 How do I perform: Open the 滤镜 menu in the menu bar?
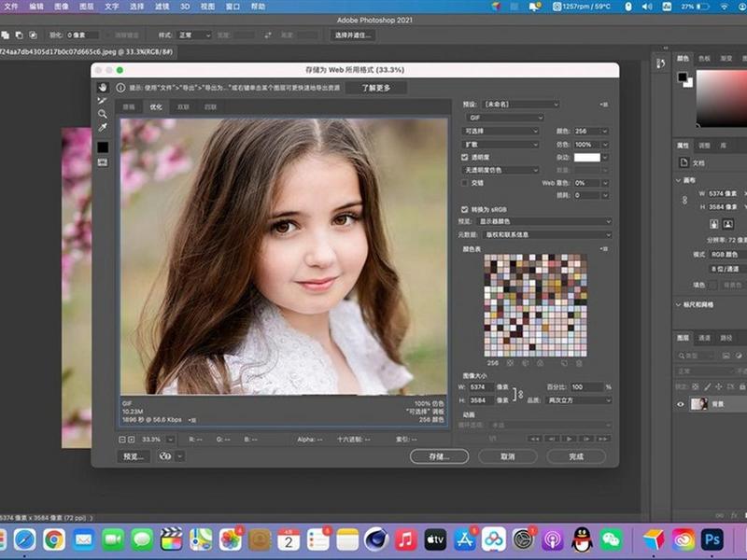click(162, 7)
